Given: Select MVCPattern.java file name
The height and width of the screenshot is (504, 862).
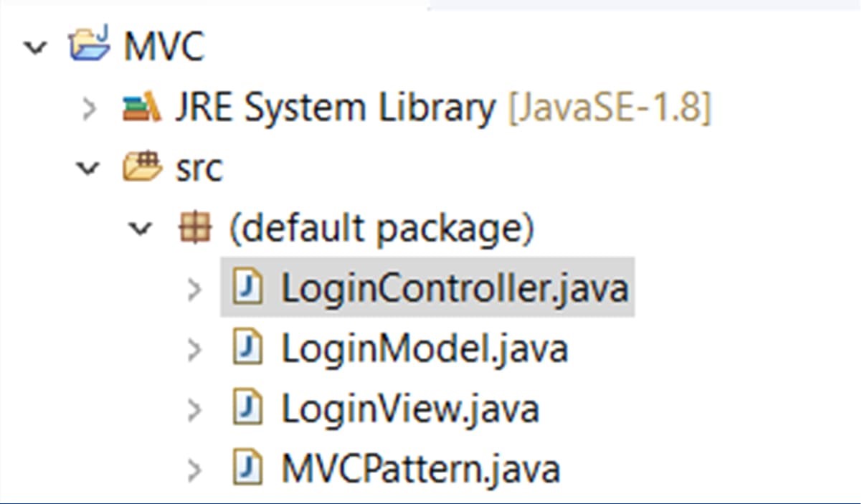Looking at the screenshot, I should point(420,470).
